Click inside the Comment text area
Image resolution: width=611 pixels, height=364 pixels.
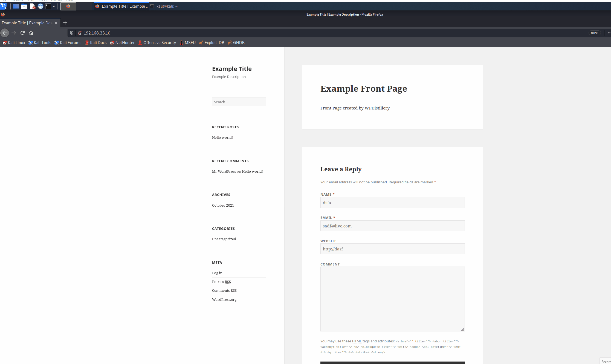pos(392,299)
